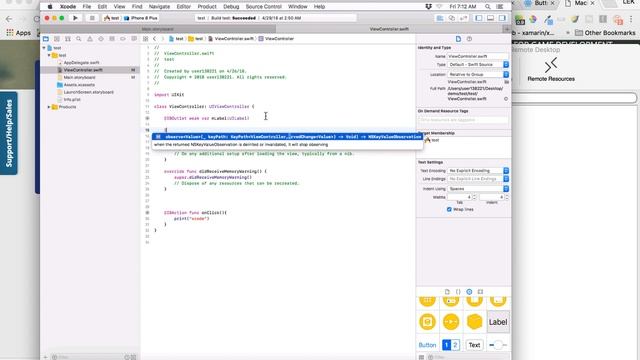Toggle library grid view icon
The width and height of the screenshot is (640, 360).
click(422, 357)
